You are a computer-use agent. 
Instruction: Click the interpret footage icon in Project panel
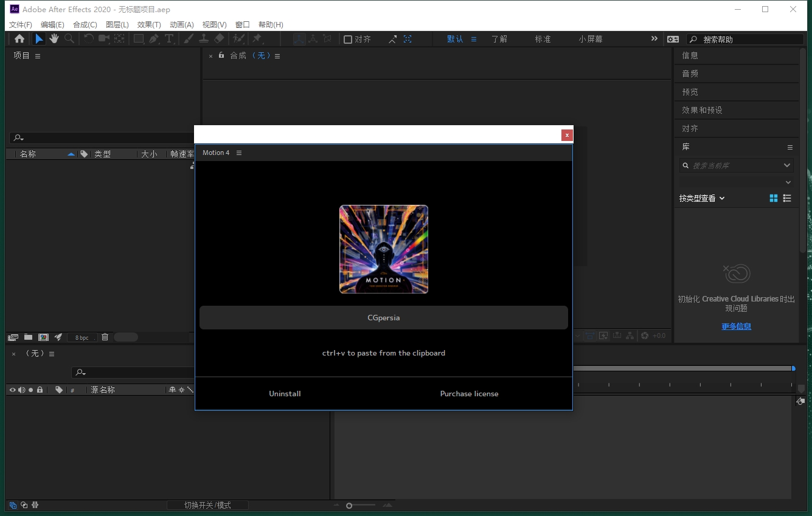(13, 337)
